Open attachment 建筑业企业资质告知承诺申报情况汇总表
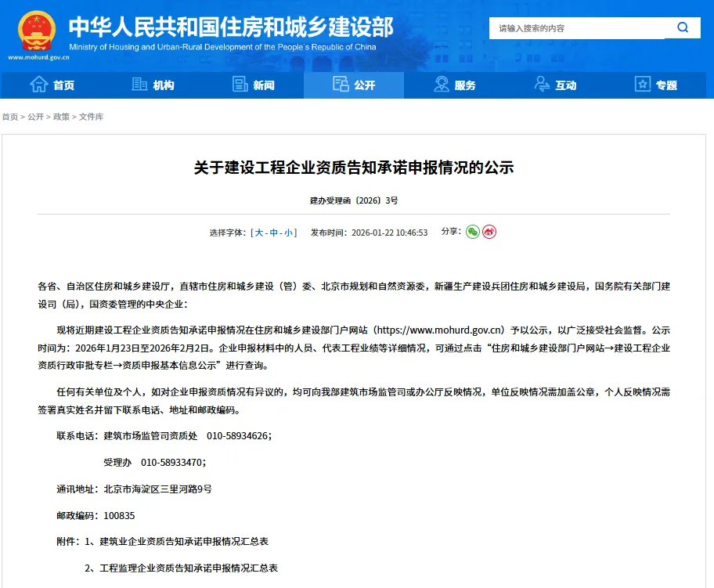 184,542
